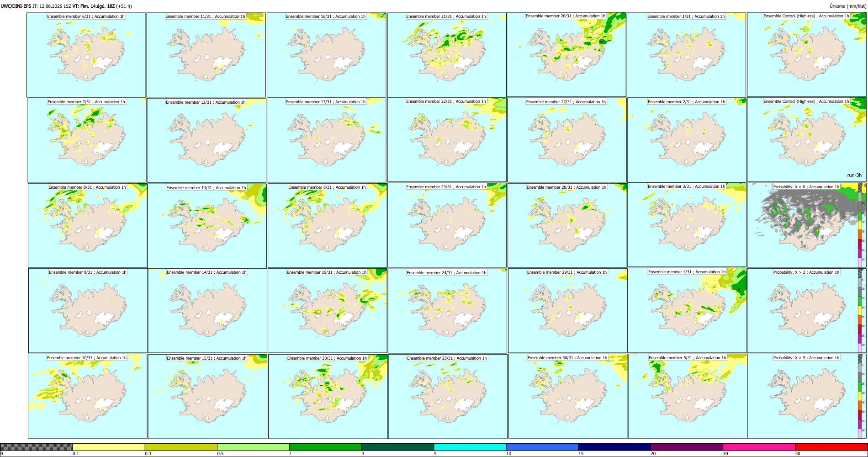Select the Ensemble member 10/31 map panel
Screen dimensions: 868x457
88,396
